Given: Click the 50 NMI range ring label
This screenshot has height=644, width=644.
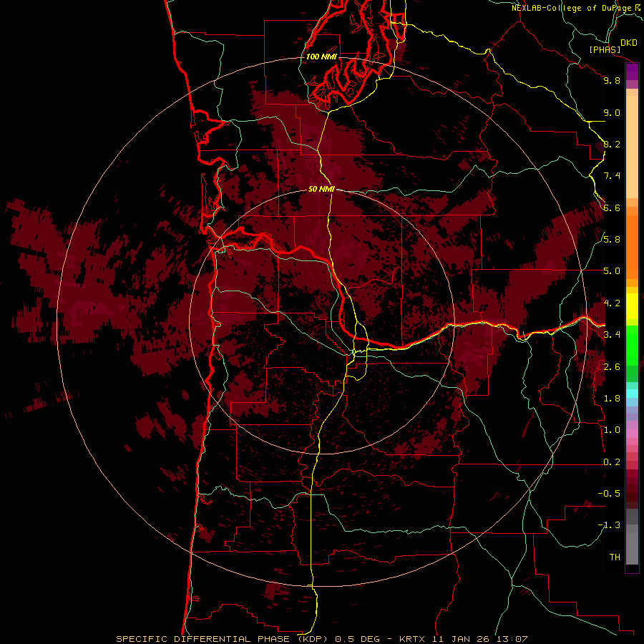Looking at the screenshot, I should tap(321, 190).
